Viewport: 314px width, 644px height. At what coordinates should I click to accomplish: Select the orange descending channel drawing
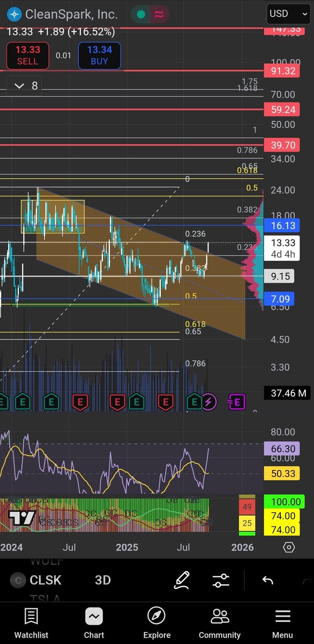tap(140, 263)
